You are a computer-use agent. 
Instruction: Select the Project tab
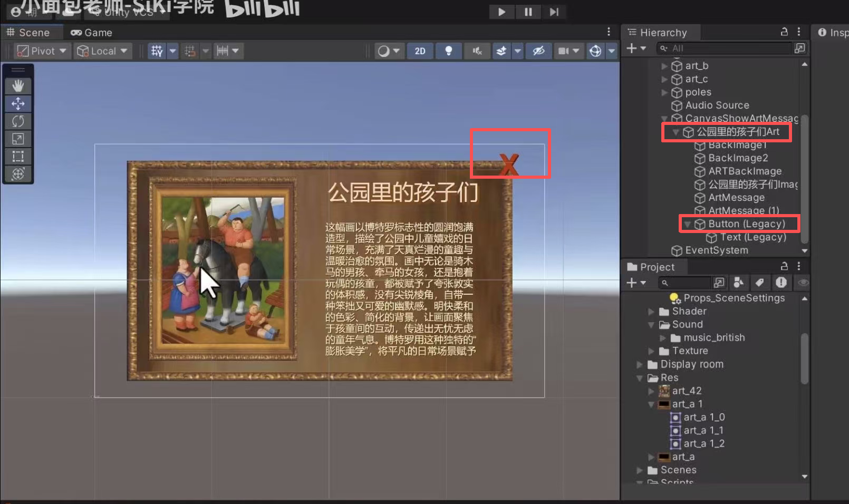point(651,267)
